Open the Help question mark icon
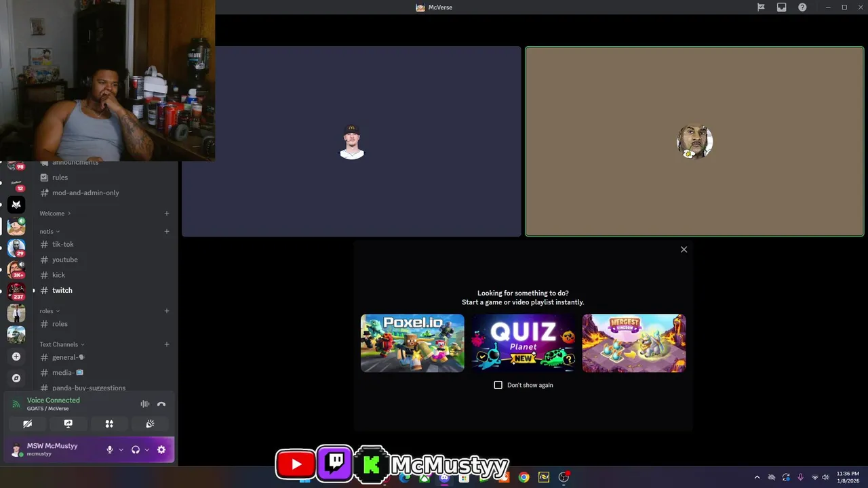Image resolution: width=868 pixels, height=488 pixels. 802,7
